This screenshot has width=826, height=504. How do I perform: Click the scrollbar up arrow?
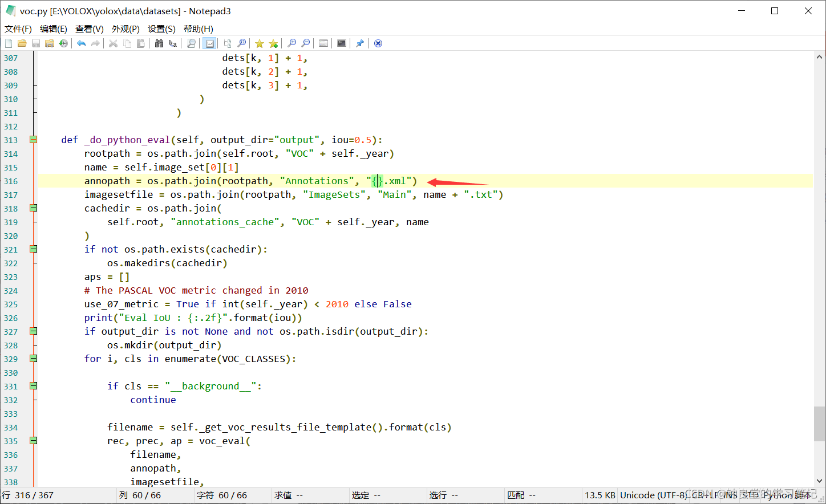(x=820, y=57)
